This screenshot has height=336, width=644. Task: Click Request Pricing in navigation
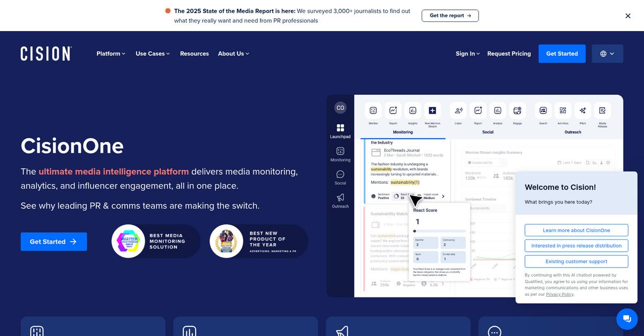pos(509,54)
